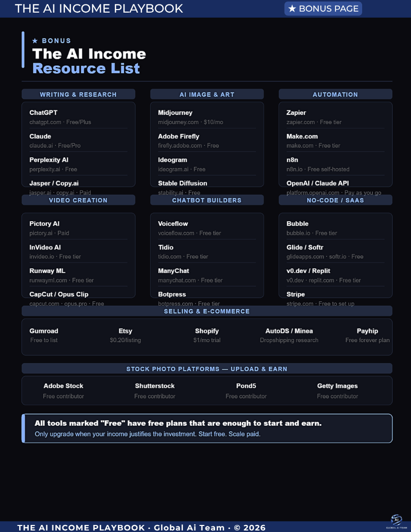Click the Shutterstock entry
Viewport: 411px width, 532px height.
[x=155, y=386]
